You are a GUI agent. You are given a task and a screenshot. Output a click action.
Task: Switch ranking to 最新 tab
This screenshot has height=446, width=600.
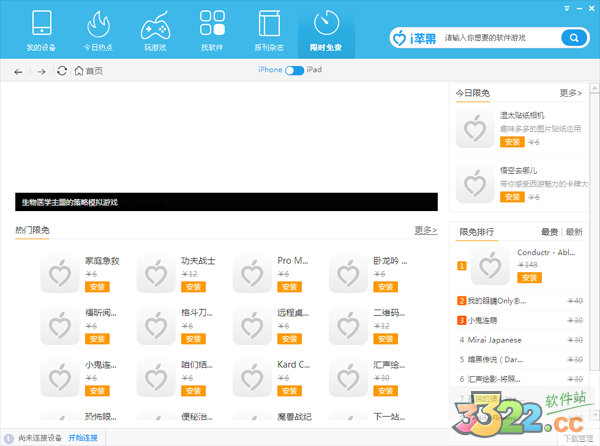[574, 232]
